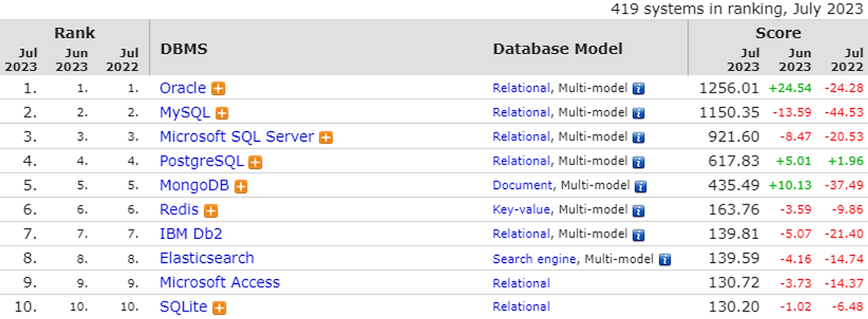Click the red -14.74 change value
Image resolution: width=868 pixels, height=319 pixels.
click(x=844, y=259)
